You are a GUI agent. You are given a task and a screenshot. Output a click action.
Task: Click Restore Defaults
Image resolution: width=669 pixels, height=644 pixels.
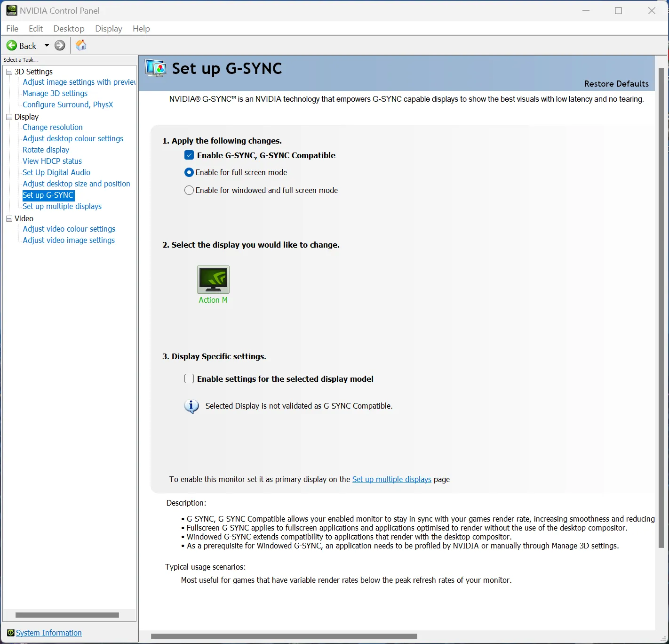coord(616,84)
